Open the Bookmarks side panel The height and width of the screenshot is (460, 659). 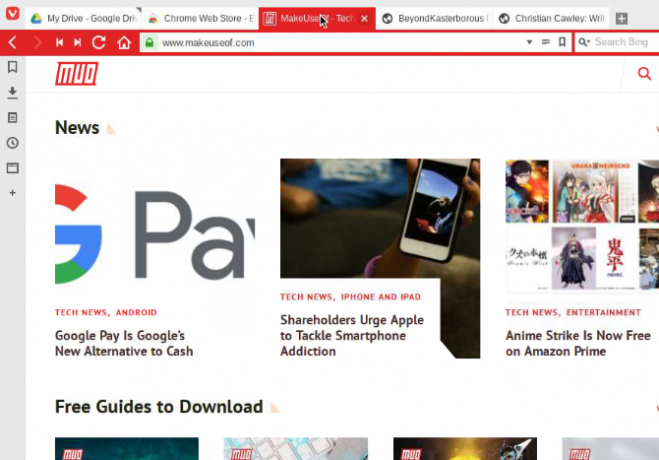tap(13, 67)
